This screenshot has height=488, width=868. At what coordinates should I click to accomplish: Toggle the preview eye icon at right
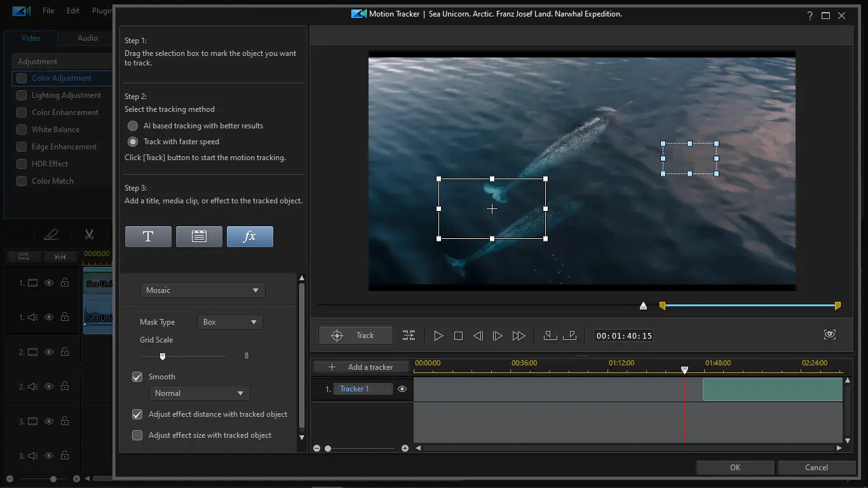point(829,335)
